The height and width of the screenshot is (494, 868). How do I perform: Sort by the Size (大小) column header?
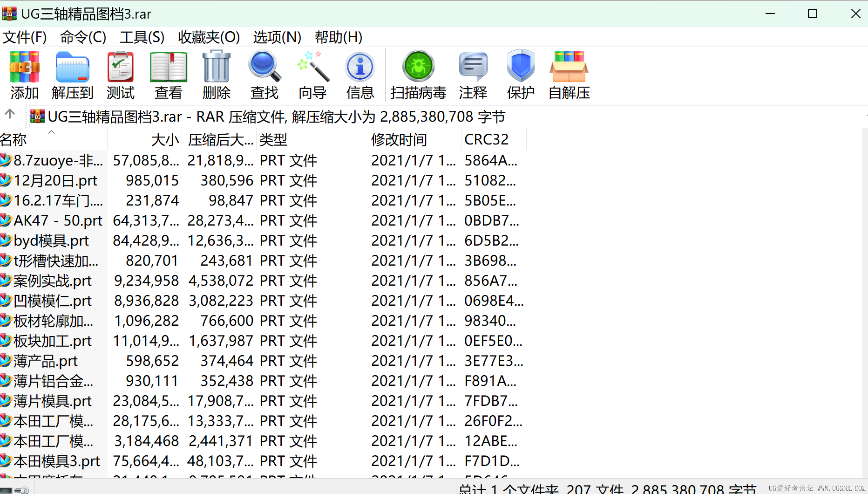point(146,139)
